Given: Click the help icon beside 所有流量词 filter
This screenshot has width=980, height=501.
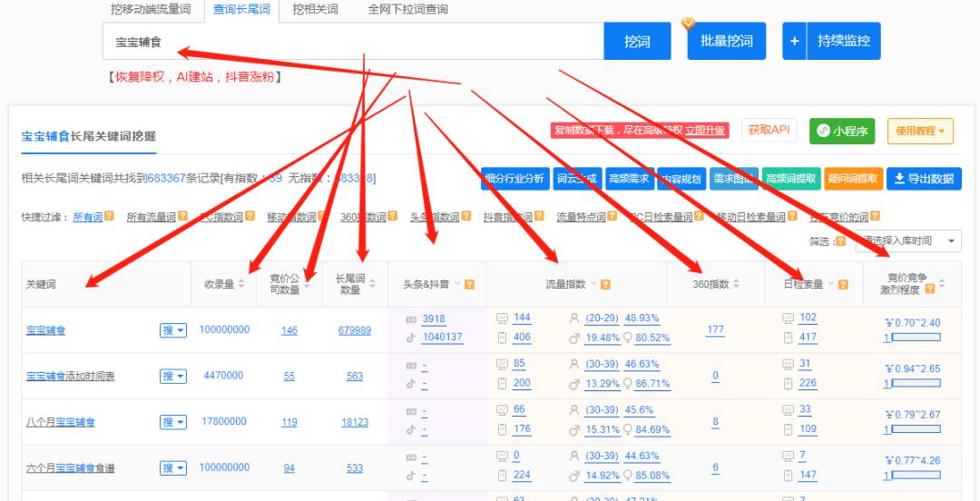Looking at the screenshot, I should 182,216.
